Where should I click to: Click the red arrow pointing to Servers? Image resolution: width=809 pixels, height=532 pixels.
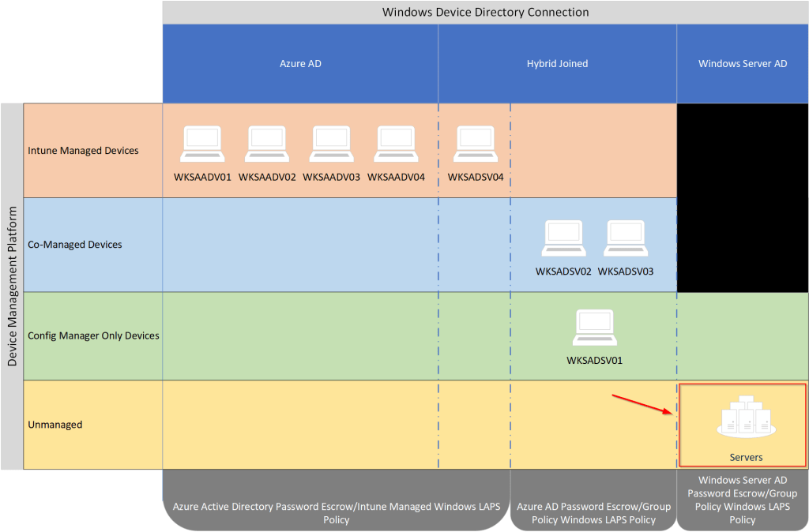pyautogui.click(x=642, y=403)
